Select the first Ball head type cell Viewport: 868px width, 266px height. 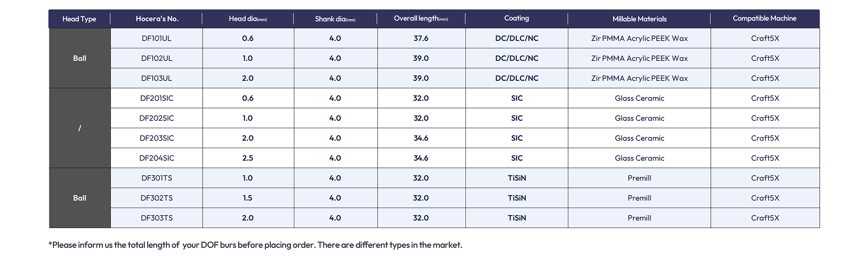tap(80, 58)
